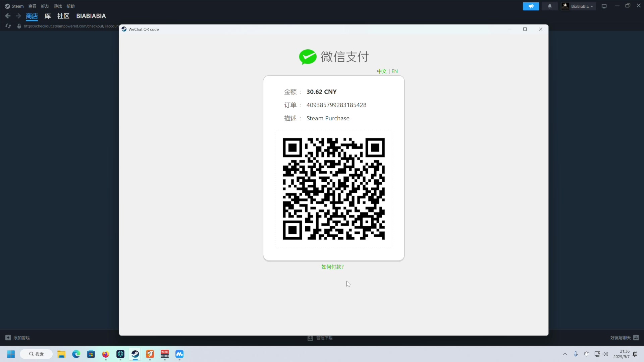The image size is (644, 362).
Task: Click the input method tray icon
Action: (x=586, y=354)
